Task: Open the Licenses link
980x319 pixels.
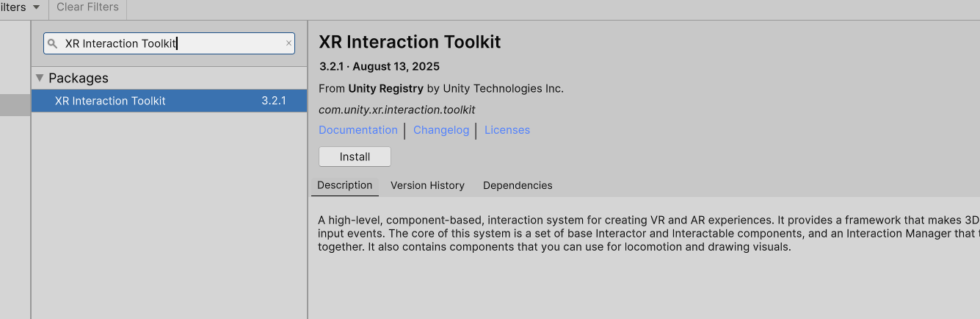Action: click(x=507, y=130)
